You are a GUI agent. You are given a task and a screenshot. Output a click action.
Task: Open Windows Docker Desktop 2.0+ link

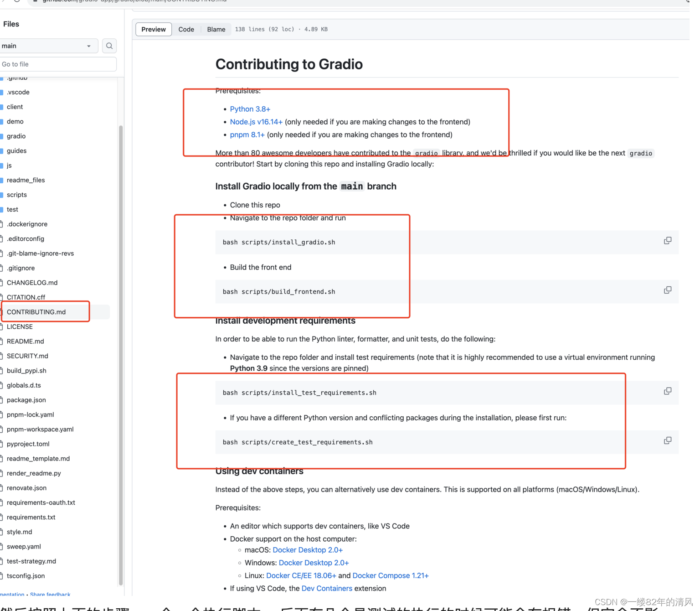tap(314, 563)
